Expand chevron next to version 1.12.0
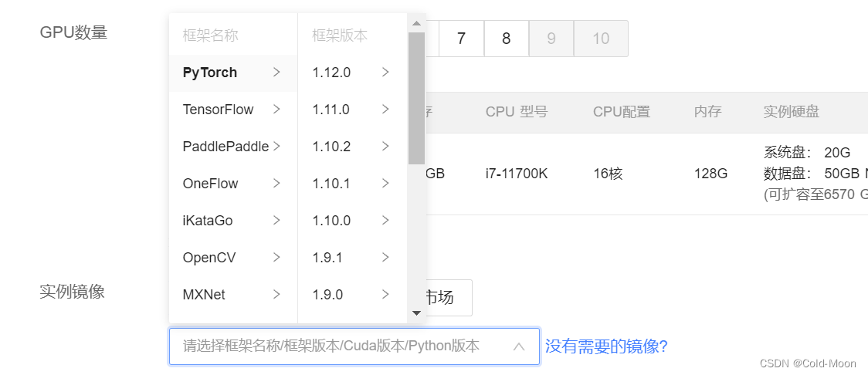Screen dimensions: 868x375 pyautogui.click(x=386, y=73)
